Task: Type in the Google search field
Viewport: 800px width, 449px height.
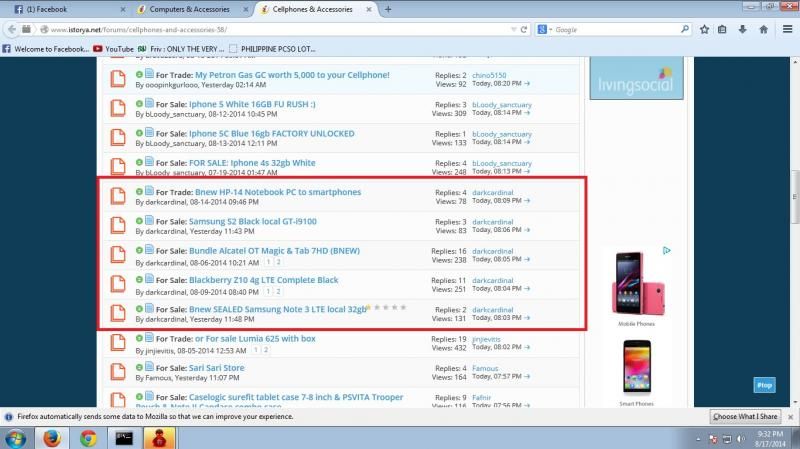Action: point(615,30)
